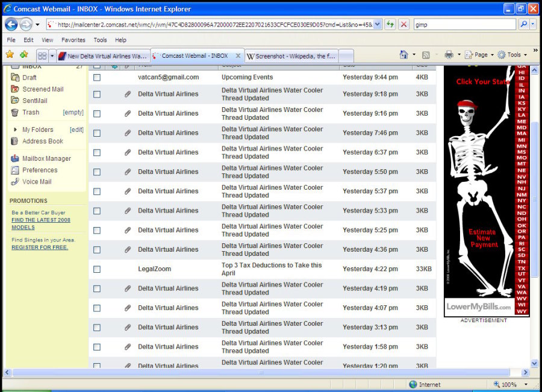Image resolution: width=542 pixels, height=392 pixels.
Task: Click the Print icon in the command bar
Action: tap(449, 55)
